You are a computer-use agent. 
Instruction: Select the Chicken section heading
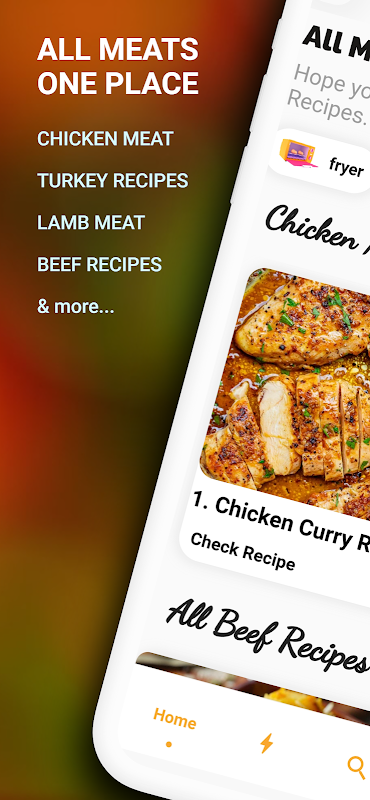[x=317, y=229]
